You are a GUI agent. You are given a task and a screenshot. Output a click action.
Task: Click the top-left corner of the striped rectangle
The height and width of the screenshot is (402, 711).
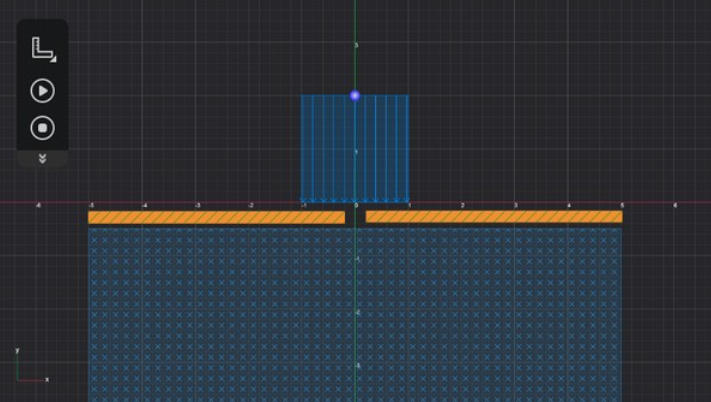[302, 96]
